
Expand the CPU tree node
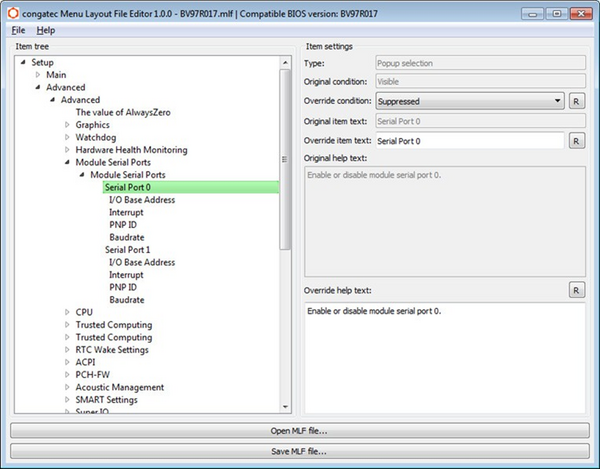click(67, 312)
